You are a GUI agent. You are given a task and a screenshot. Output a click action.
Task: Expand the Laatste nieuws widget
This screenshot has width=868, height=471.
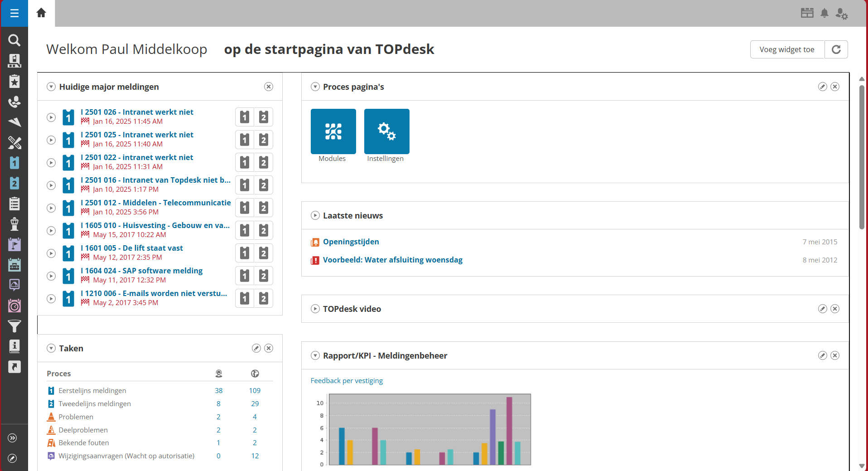coord(315,215)
